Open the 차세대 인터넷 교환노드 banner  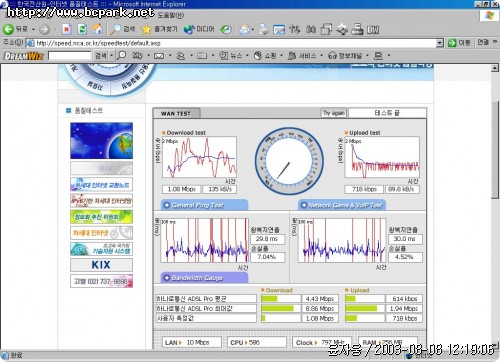(x=101, y=184)
